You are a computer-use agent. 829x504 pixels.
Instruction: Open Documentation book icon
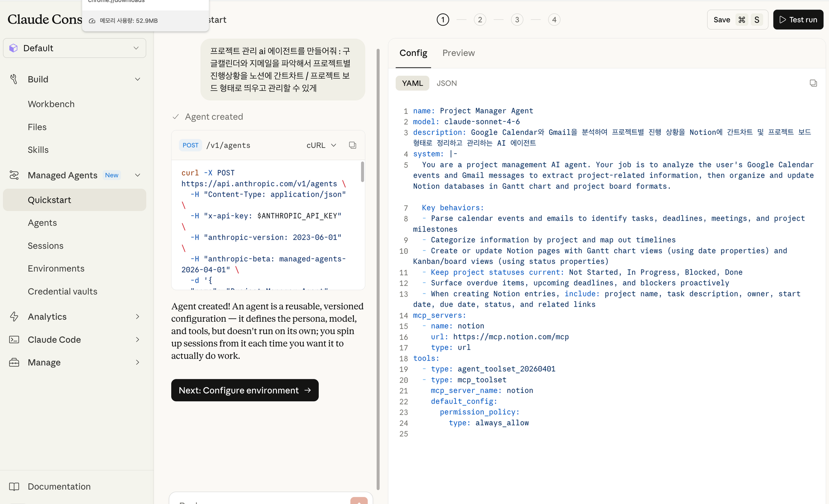click(14, 487)
